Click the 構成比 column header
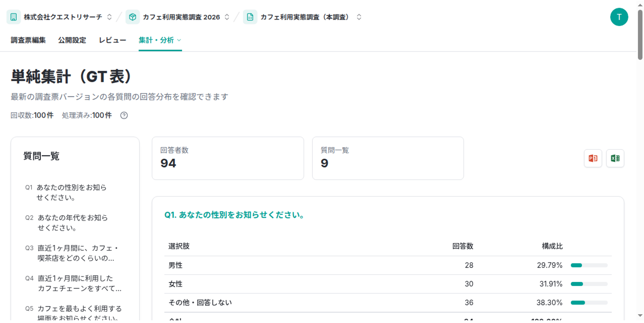The image size is (644, 323). click(x=552, y=246)
